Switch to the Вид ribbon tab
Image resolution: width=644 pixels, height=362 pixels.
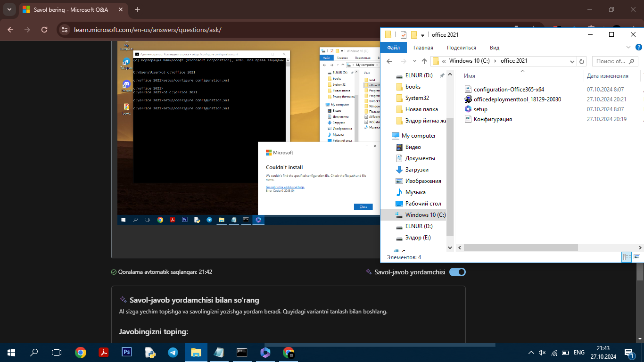(x=495, y=48)
